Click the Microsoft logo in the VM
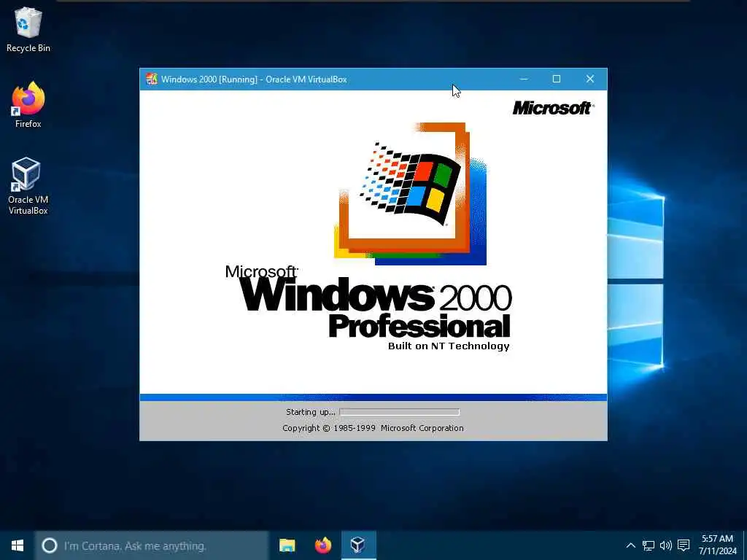Viewport: 747px width, 560px height. (553, 108)
